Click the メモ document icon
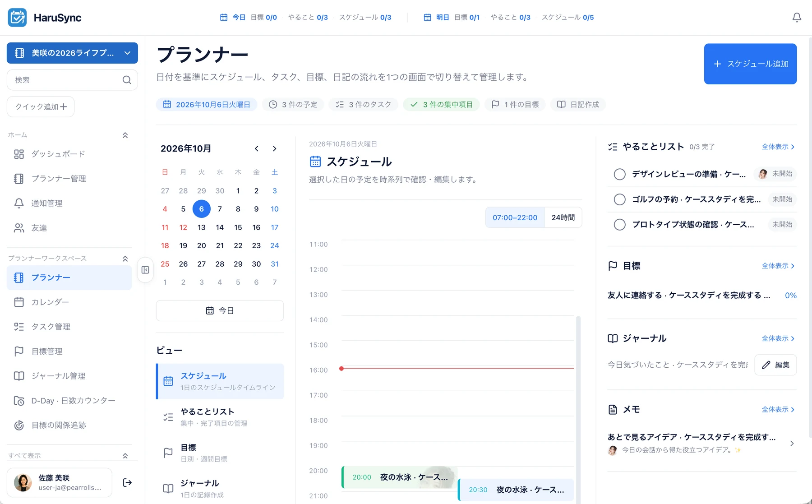This screenshot has height=504, width=812. (613, 410)
